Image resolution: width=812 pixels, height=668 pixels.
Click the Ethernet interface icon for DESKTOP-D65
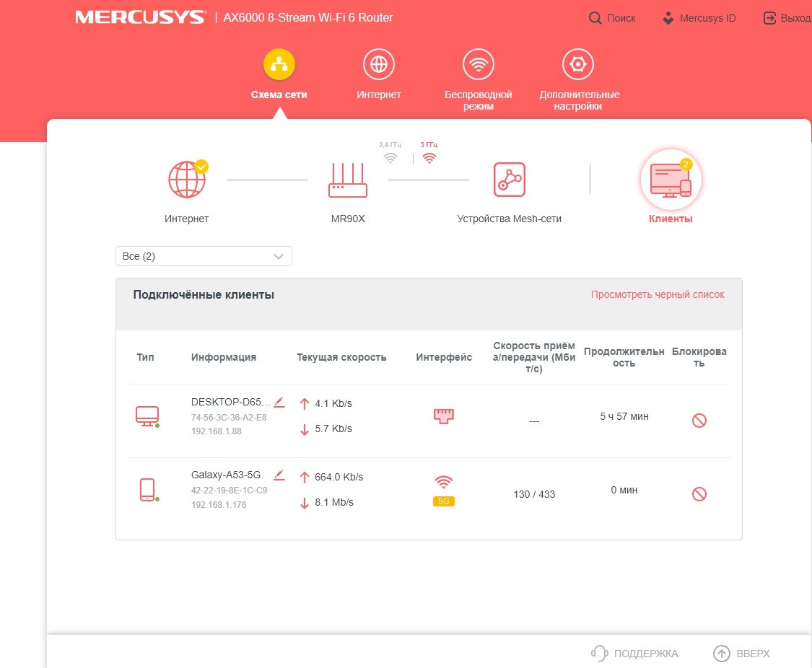click(444, 416)
